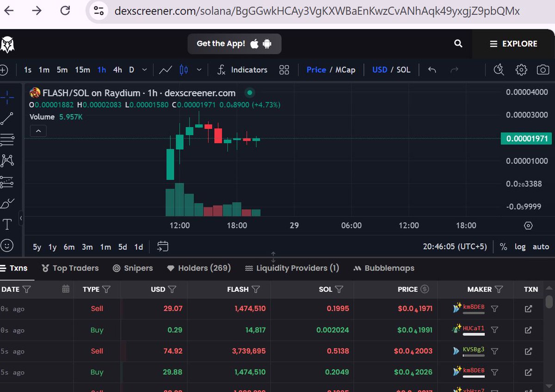Select the crosshair cursor tool
Screen dimensions: 555x392
point(7,97)
